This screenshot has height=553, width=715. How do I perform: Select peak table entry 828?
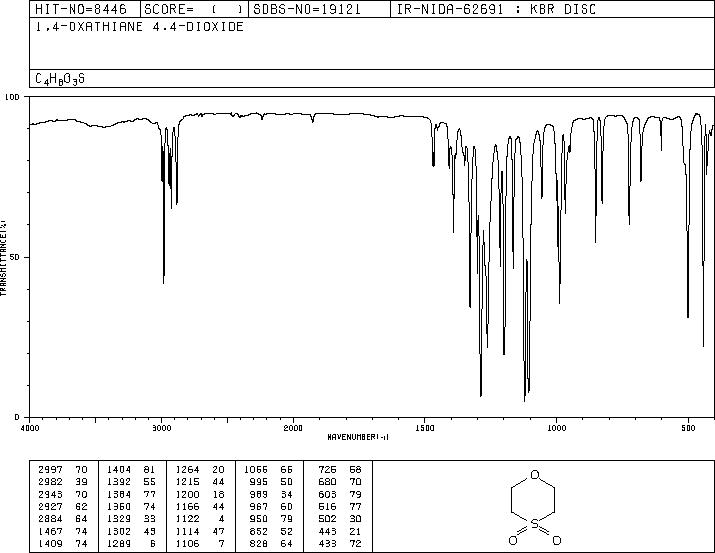pos(259,544)
